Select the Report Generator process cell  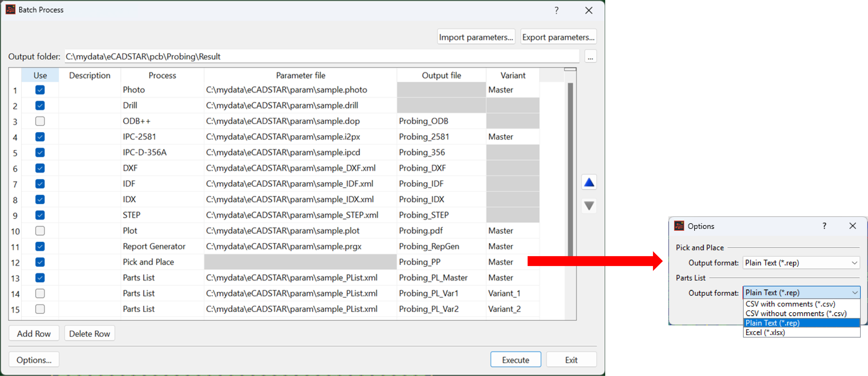coord(162,246)
